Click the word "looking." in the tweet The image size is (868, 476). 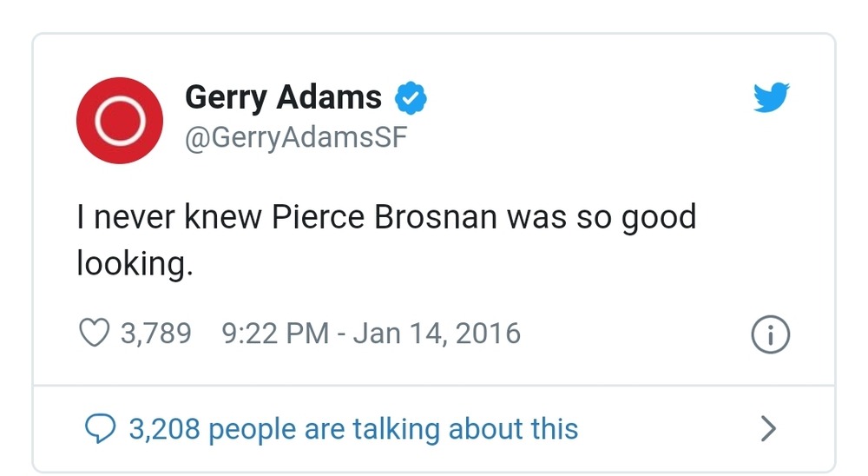coord(134,263)
